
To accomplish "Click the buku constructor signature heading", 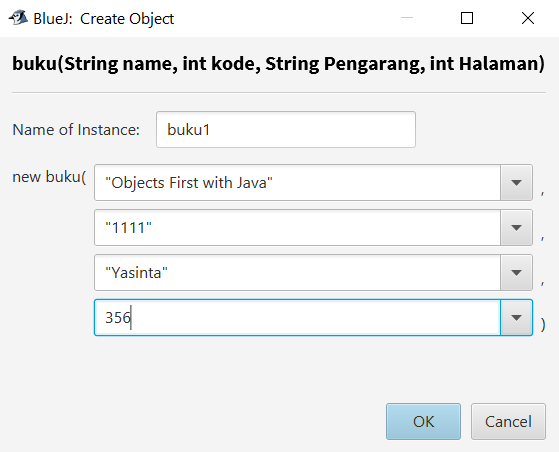I will tap(278, 64).
